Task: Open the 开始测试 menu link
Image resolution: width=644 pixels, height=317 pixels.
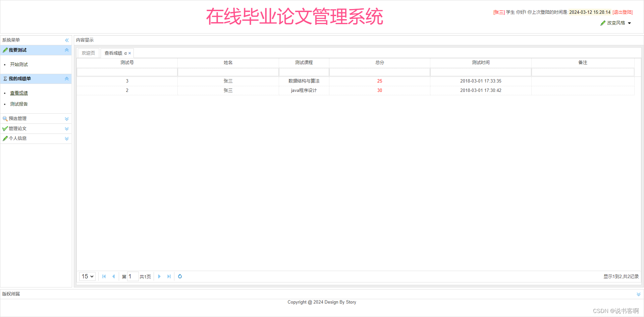Action: point(19,64)
